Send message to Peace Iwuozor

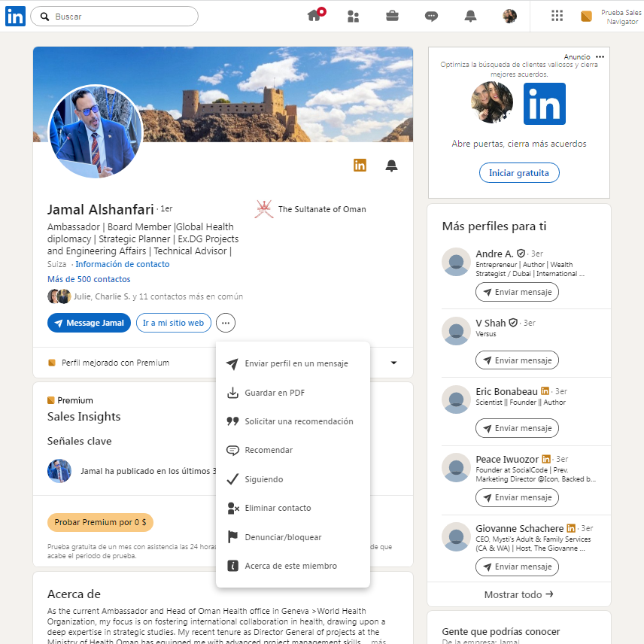click(517, 497)
